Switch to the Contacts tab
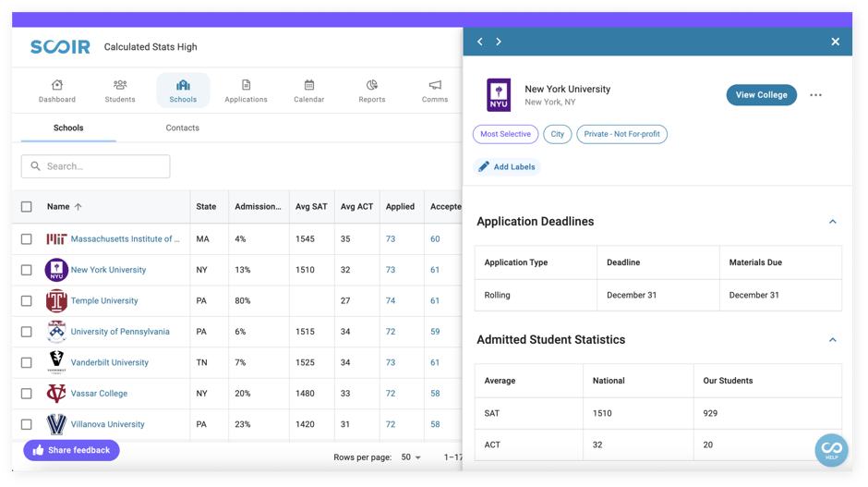Image resolution: width=868 pixels, height=487 pixels. pos(182,128)
